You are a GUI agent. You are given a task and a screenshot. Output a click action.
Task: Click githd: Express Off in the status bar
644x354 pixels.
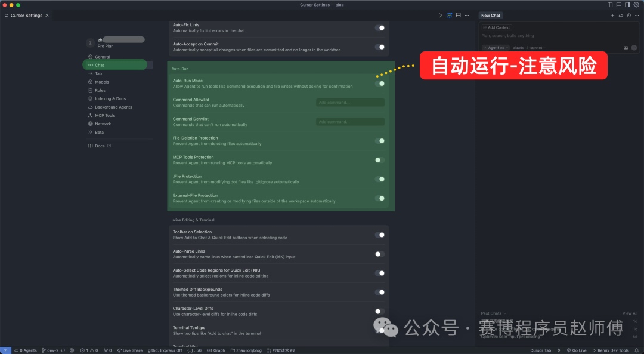tap(165, 350)
